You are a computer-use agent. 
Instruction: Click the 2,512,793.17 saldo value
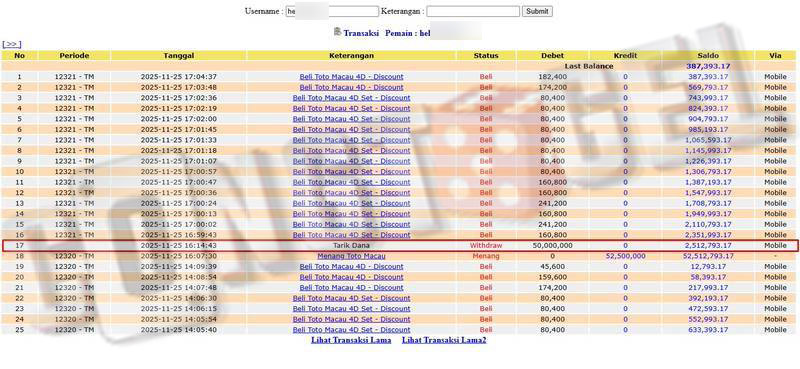pyautogui.click(x=708, y=245)
